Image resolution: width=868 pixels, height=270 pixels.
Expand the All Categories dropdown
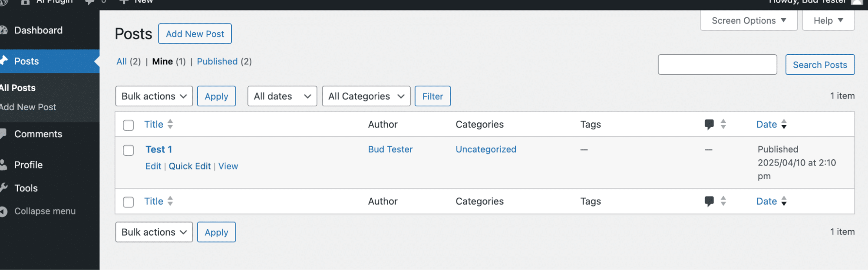[x=366, y=96]
